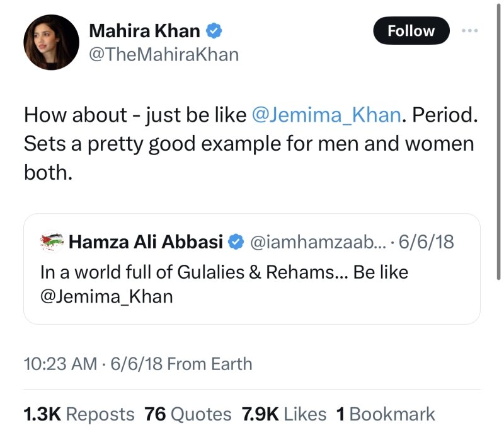Open the @Jemima_Khan mention in the tweet
Image resolution: width=504 pixels, height=435 pixels.
pos(326,115)
